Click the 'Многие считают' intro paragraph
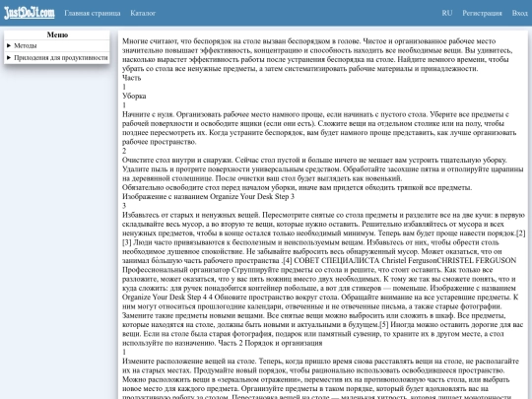The height and width of the screenshot is (399, 532). 317,55
